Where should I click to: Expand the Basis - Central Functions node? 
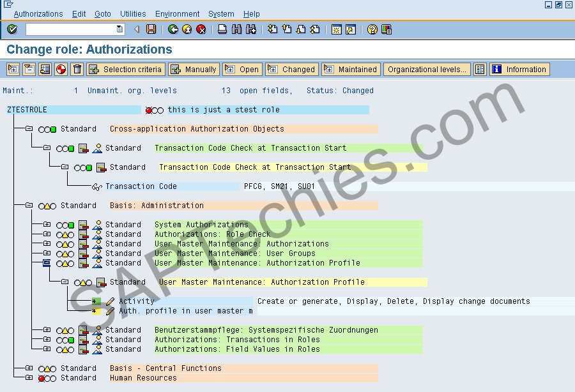(x=29, y=368)
